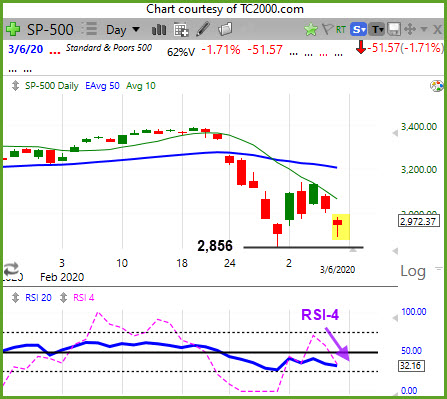
Task: Open the T dropdown button
Action: (377, 30)
